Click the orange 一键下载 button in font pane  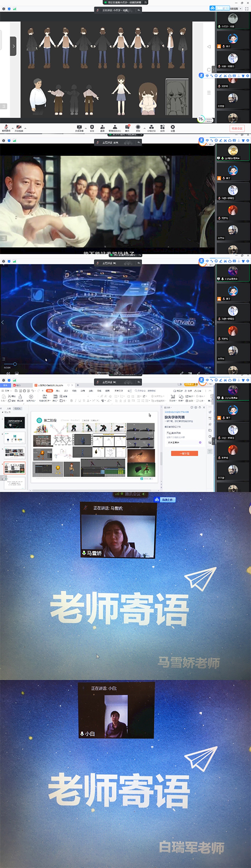(185, 453)
